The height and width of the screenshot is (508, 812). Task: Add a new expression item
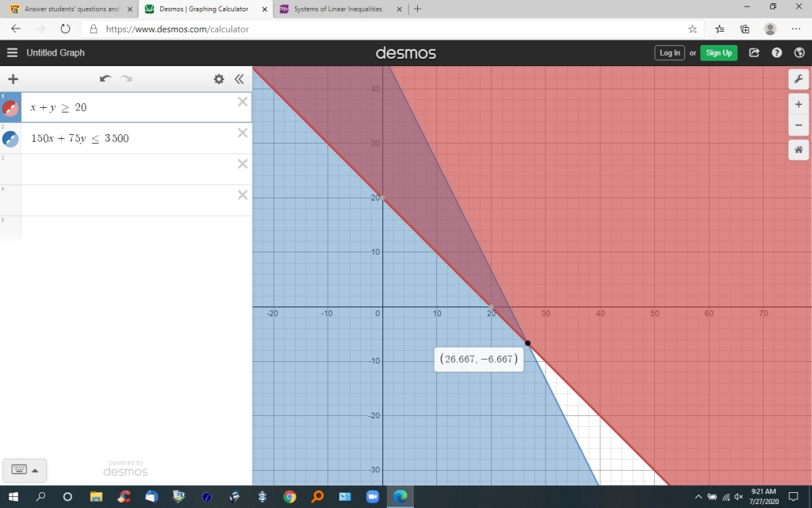(x=13, y=79)
